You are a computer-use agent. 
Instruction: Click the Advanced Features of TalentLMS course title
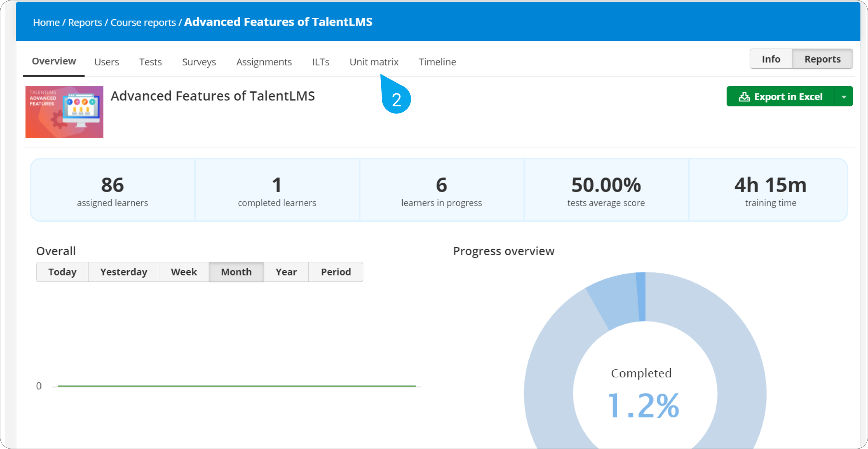point(213,96)
